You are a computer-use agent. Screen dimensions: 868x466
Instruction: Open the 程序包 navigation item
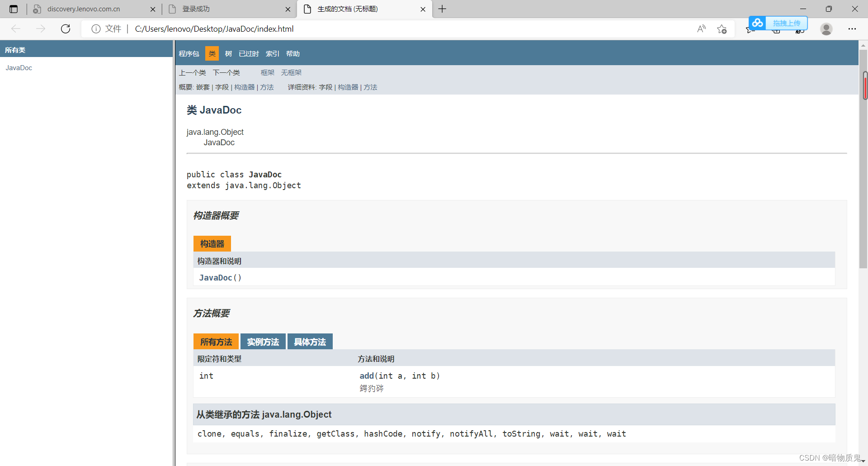click(x=189, y=54)
